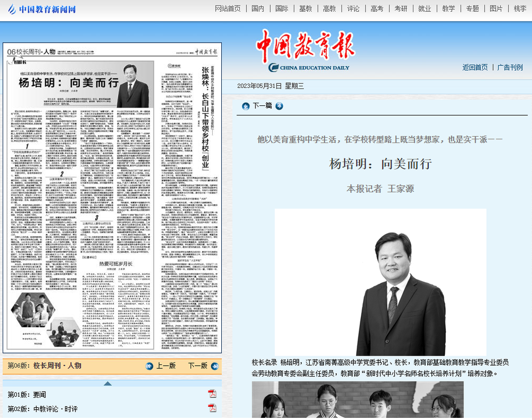Click the blue arrow icon beside 上一版
This screenshot has height=420, width=532.
click(x=149, y=366)
